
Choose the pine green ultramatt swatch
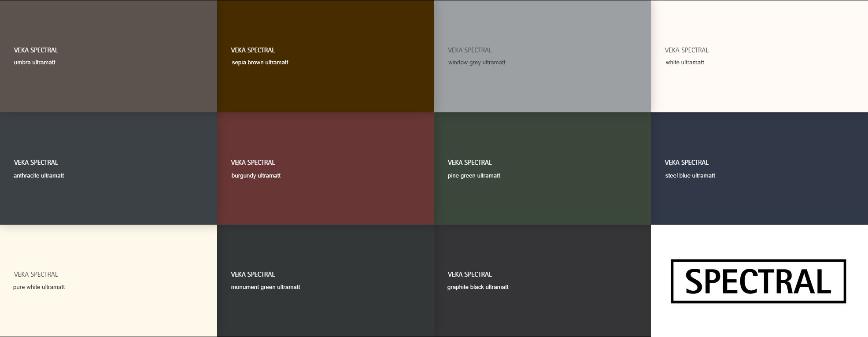tap(543, 168)
